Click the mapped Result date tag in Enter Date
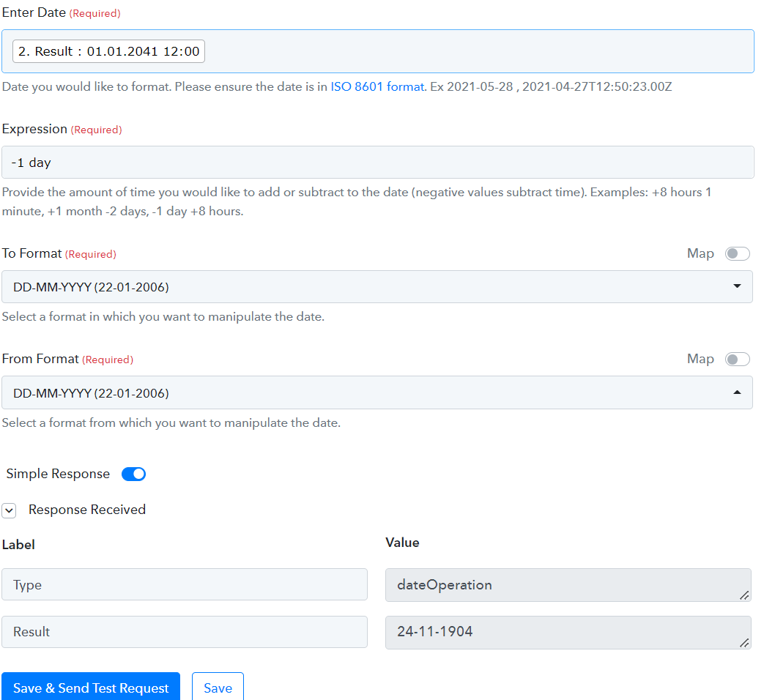Screen dimensions: 764x700 click(x=108, y=51)
